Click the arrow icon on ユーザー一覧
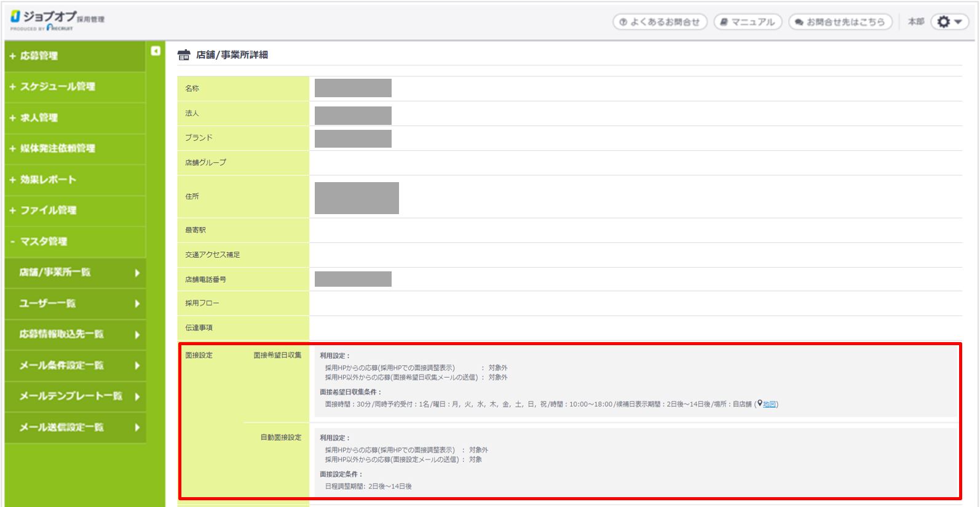Image resolution: width=980 pixels, height=507 pixels. [137, 303]
